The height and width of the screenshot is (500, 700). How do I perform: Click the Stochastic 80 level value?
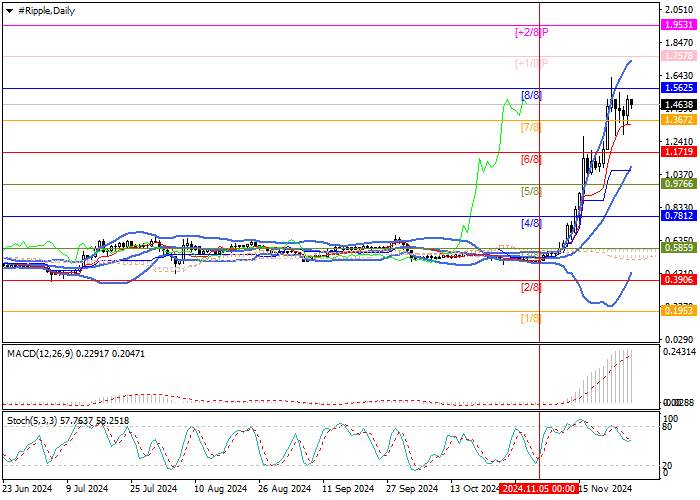[667, 426]
